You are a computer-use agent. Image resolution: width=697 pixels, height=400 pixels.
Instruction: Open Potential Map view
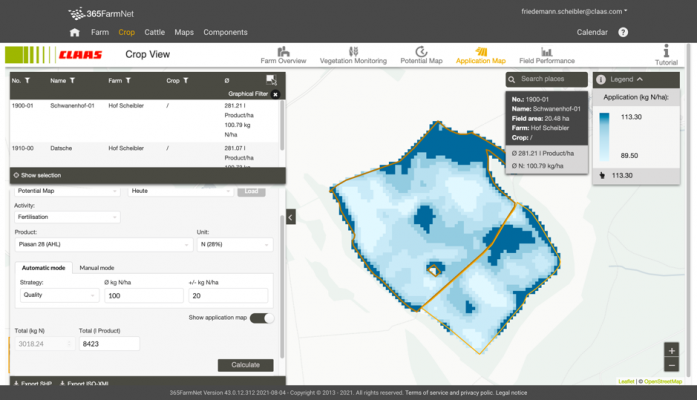pos(421,56)
